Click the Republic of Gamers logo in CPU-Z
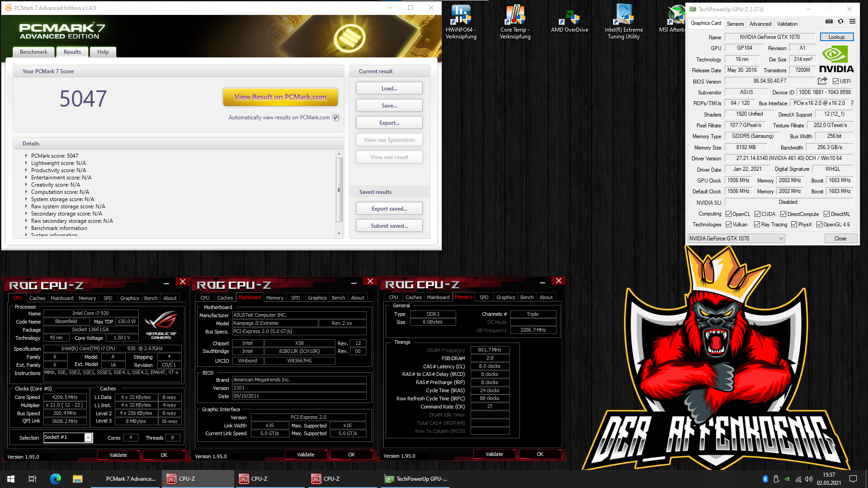This screenshot has height=488, width=868. pyautogui.click(x=161, y=324)
